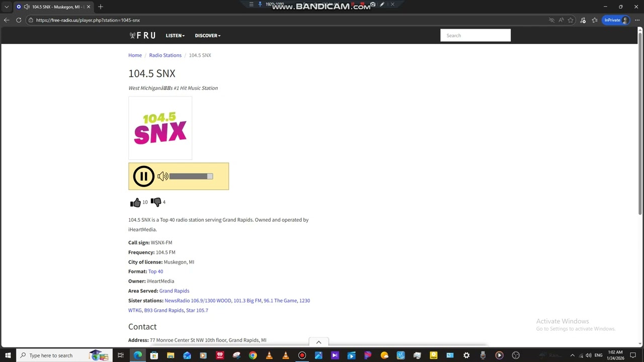Viewport: 644px width, 362px height.
Task: Expand the LISTEN dropdown menu
Action: 175,36
